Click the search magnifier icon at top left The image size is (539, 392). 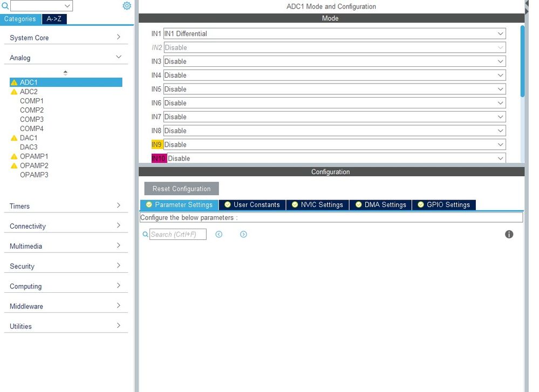(x=5, y=6)
